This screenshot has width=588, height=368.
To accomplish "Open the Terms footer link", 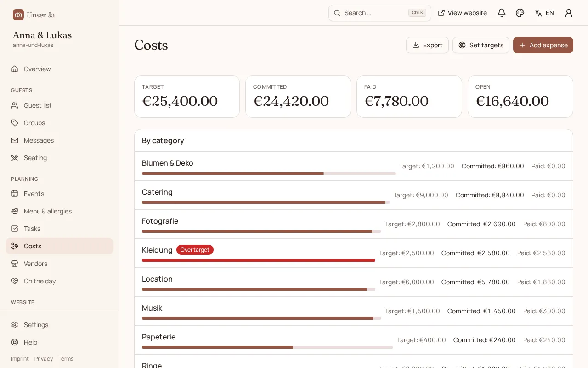I will [66, 359].
